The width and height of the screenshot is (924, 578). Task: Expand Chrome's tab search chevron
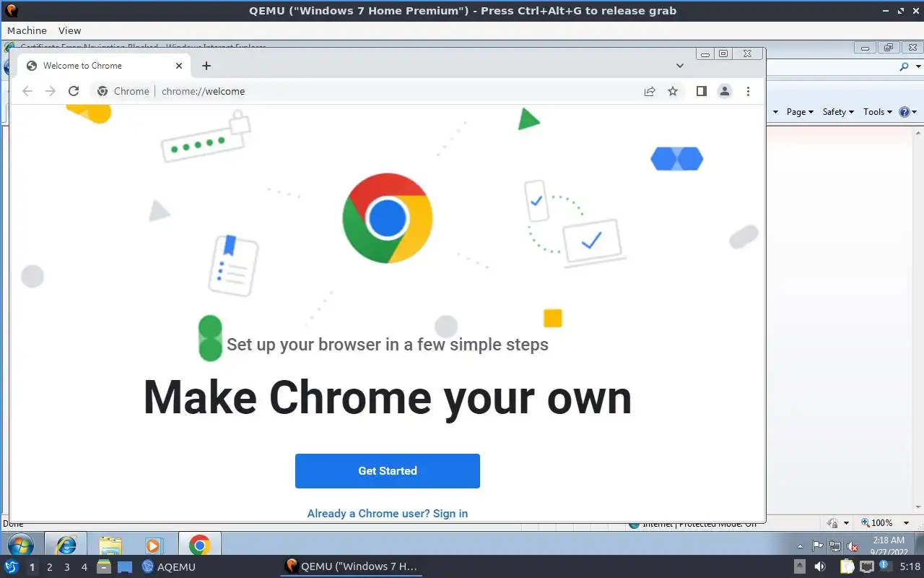[679, 66]
